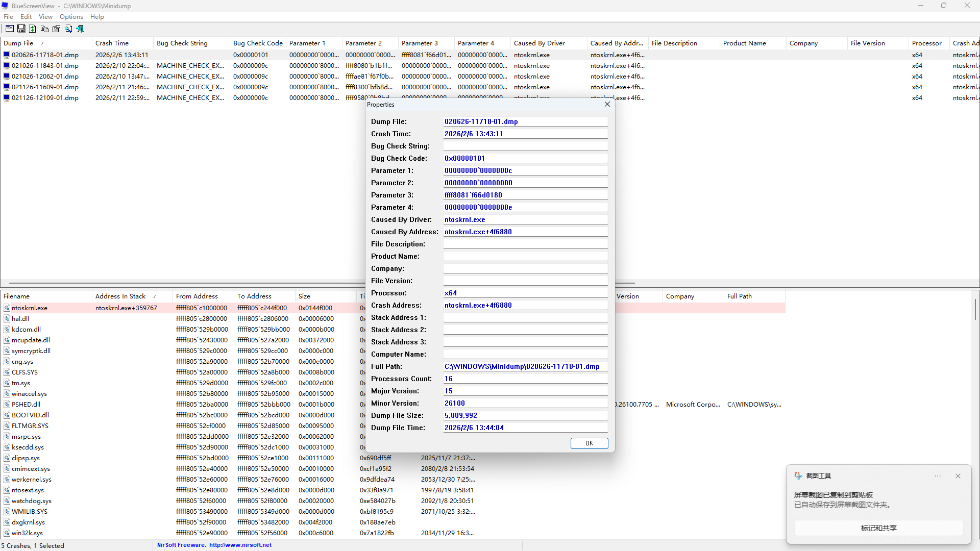Click the Caused By Driver value field
Image resolution: width=980 pixels, height=551 pixels.
pos(525,220)
